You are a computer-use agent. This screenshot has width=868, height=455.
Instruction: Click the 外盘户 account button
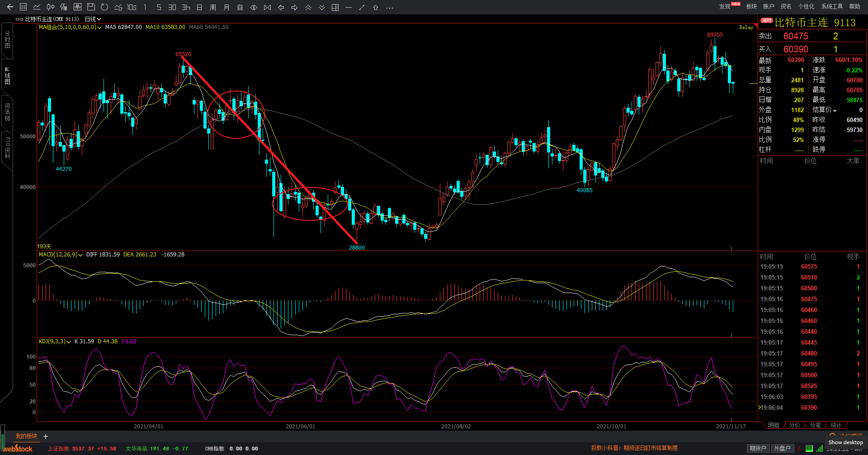(x=782, y=448)
